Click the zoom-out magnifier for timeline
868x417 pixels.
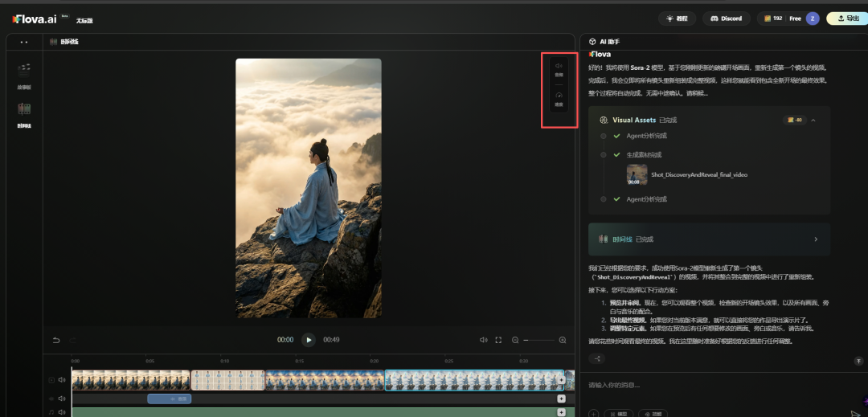click(x=515, y=340)
